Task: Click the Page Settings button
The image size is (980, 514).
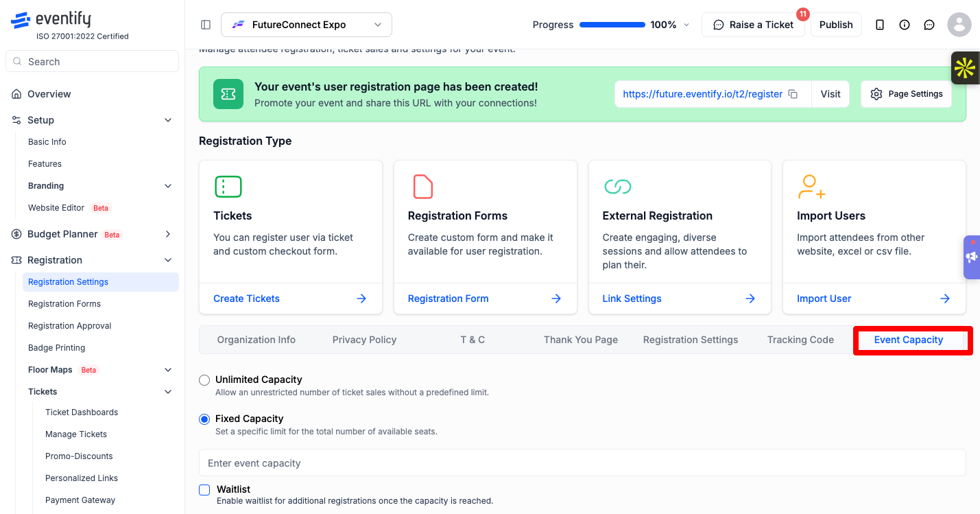Action: pyautogui.click(x=906, y=94)
